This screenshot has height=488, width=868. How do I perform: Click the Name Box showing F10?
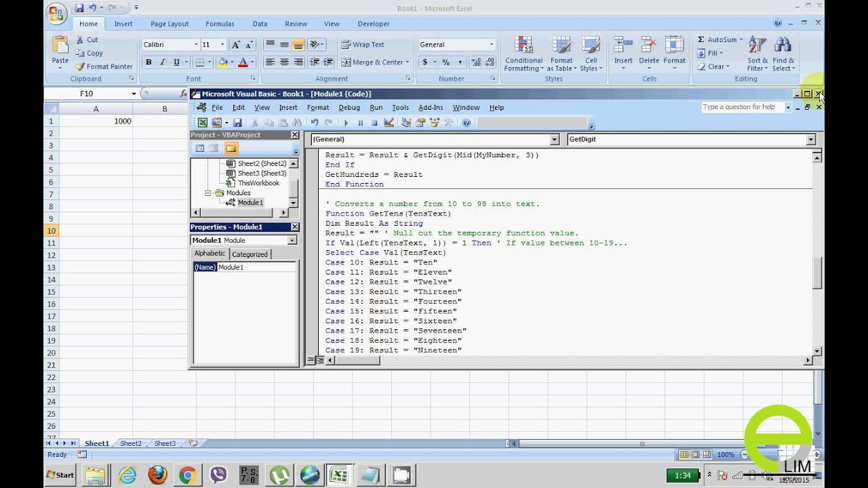tap(91, 94)
